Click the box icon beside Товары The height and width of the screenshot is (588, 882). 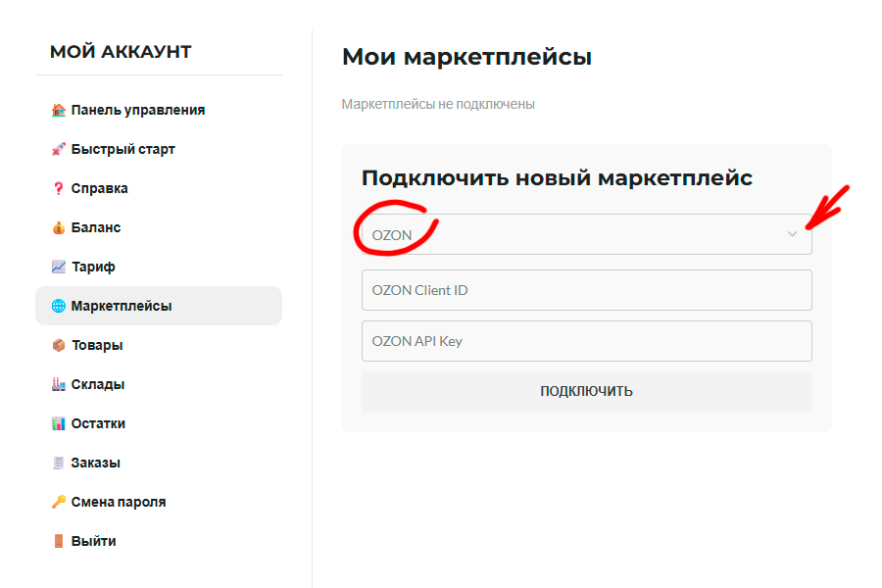point(59,345)
